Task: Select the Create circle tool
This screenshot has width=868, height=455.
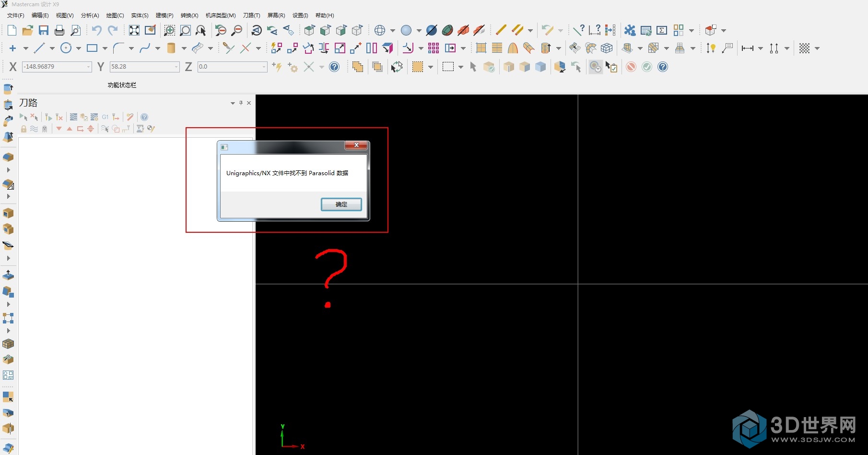Action: [66, 48]
